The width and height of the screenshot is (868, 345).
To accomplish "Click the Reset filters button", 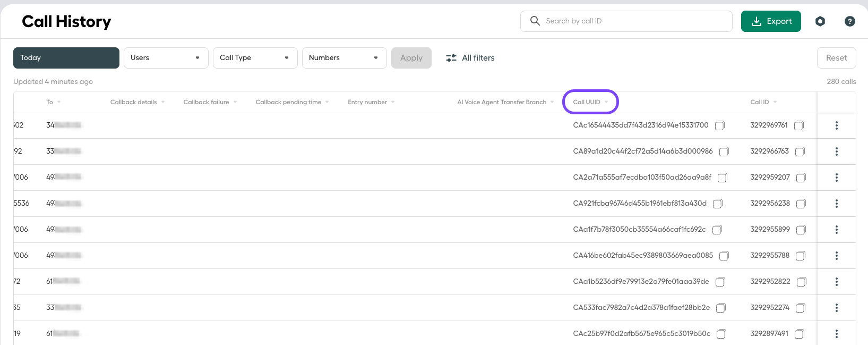I will point(837,58).
